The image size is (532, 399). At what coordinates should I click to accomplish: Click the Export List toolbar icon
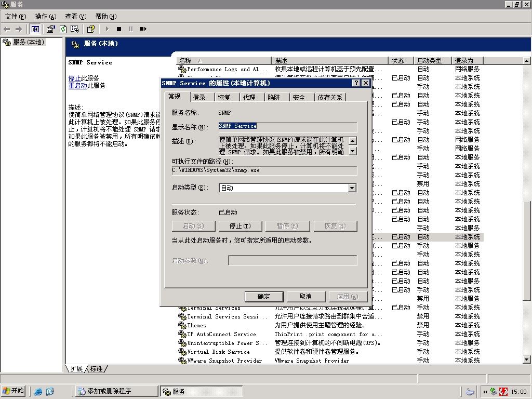point(75,29)
